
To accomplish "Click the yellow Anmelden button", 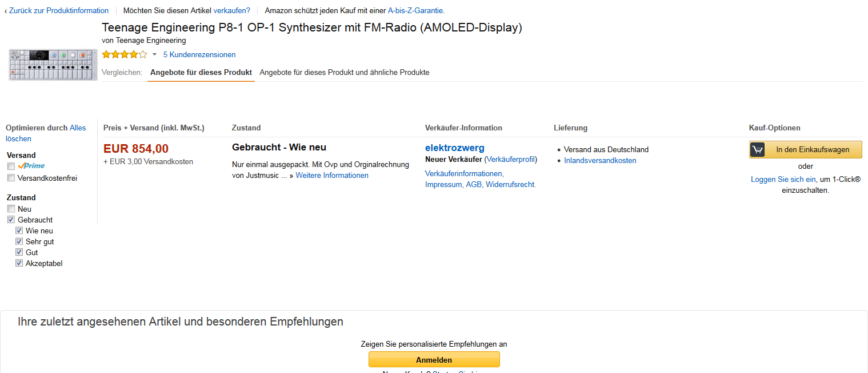I will [x=434, y=360].
